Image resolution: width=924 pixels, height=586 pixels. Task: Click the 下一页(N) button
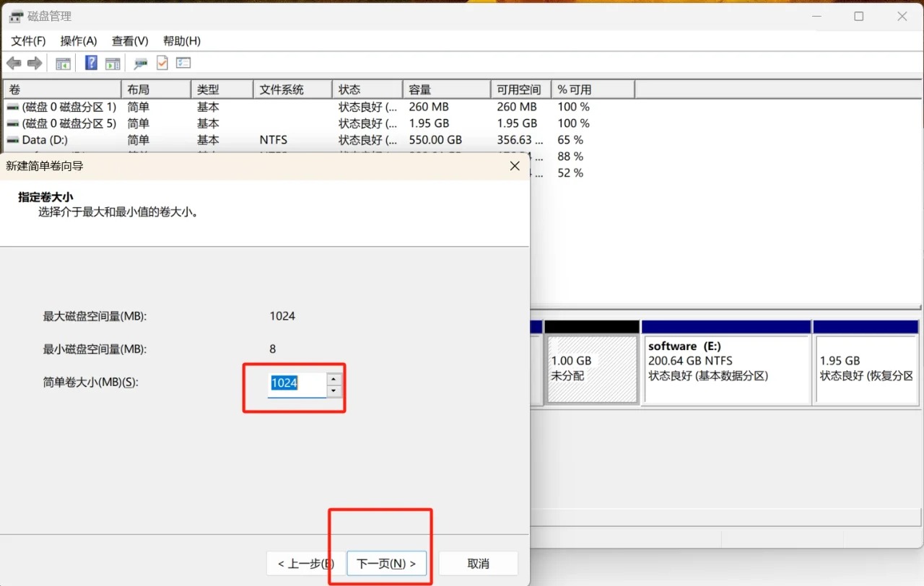[x=386, y=564]
